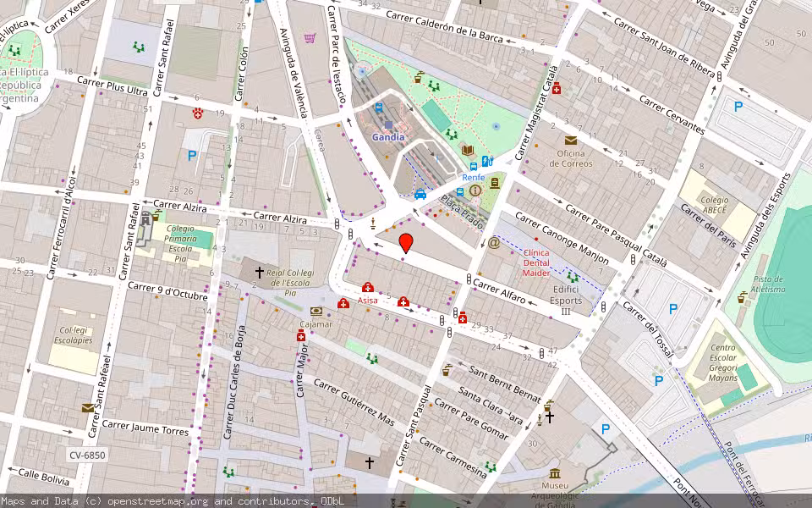Click the drinking water icon near Pista de Atletismo

coord(742,297)
